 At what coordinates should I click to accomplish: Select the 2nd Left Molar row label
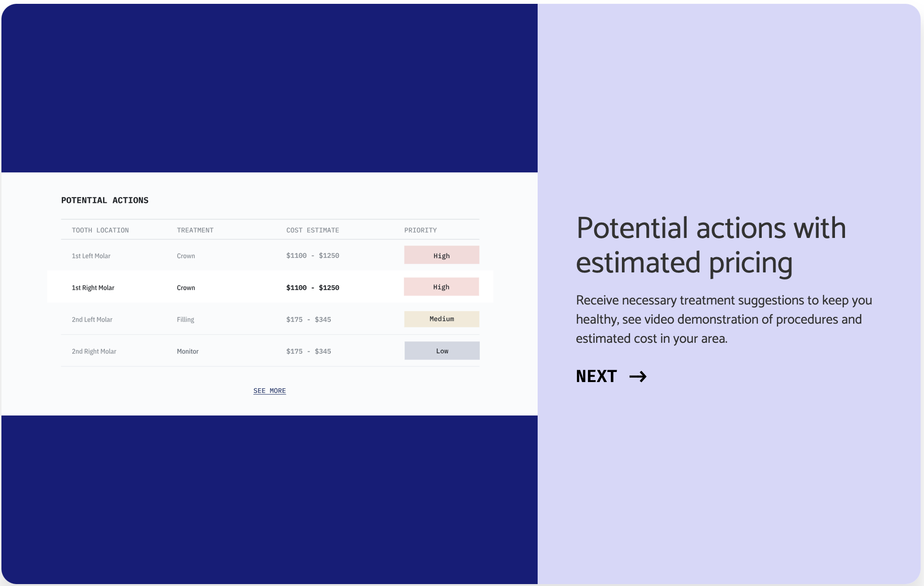[x=92, y=320]
